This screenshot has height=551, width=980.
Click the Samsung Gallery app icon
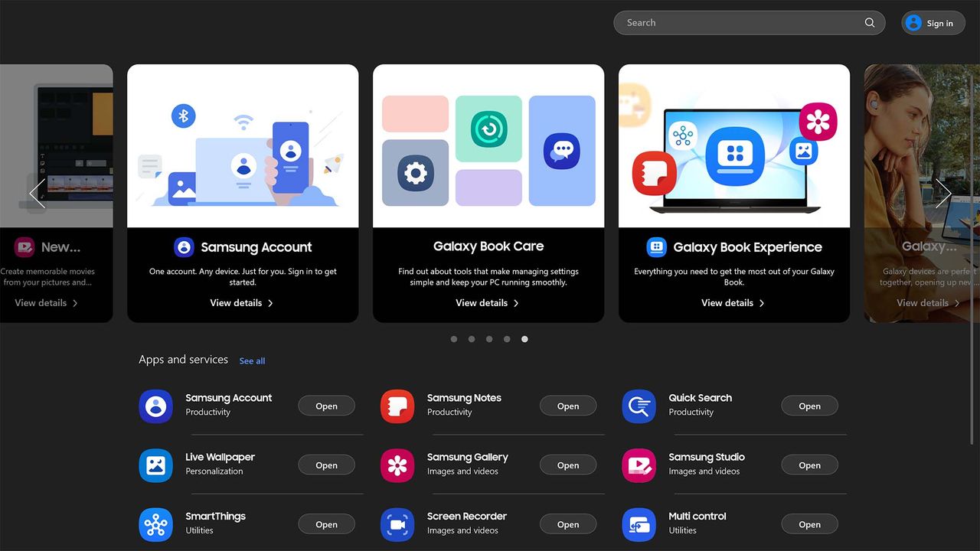tap(397, 465)
